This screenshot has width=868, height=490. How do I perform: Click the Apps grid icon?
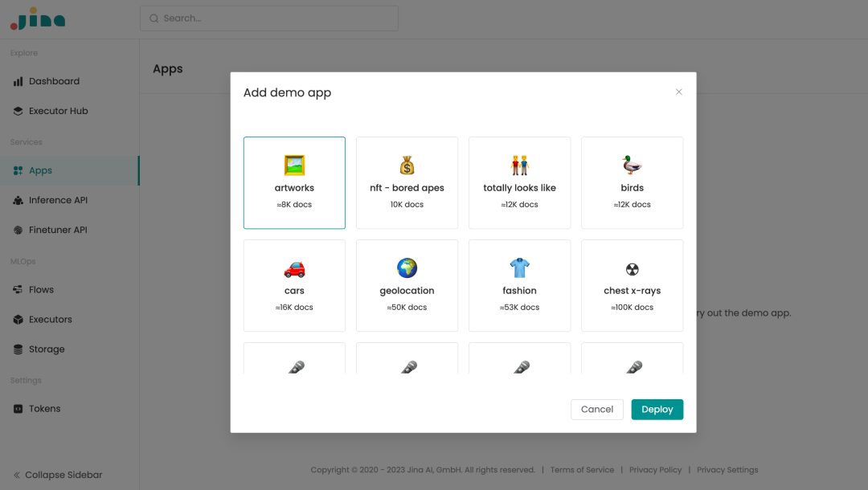[x=18, y=171]
